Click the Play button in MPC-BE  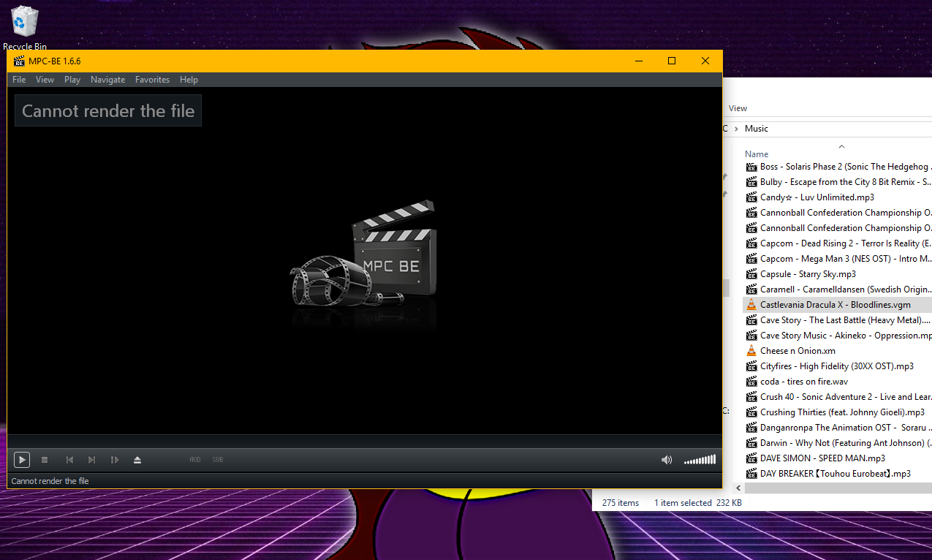(22, 460)
